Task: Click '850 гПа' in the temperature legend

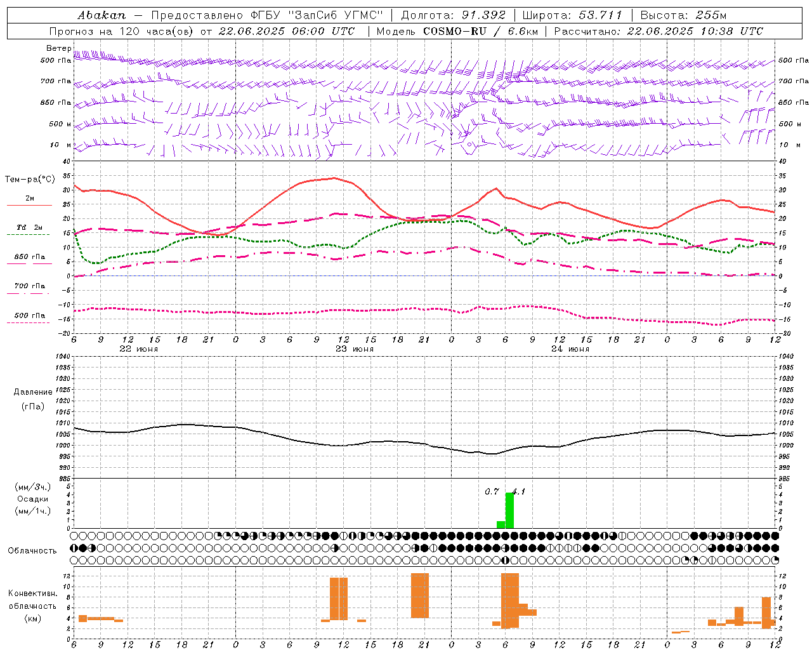Action: (30, 257)
